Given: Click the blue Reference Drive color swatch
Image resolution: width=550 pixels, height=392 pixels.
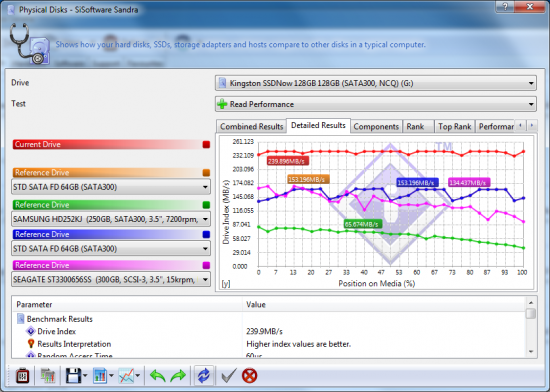Looking at the screenshot, I should click(206, 235).
